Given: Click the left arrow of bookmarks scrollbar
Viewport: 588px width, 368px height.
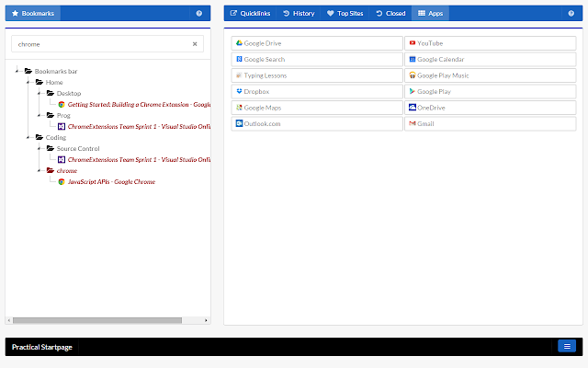Looking at the screenshot, I should coord(8,320).
